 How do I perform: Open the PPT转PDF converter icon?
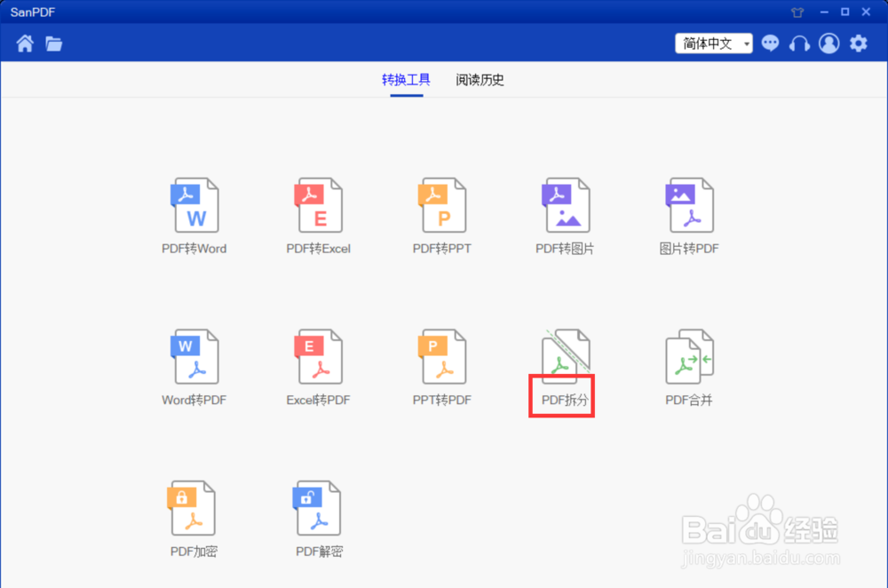tap(441, 356)
